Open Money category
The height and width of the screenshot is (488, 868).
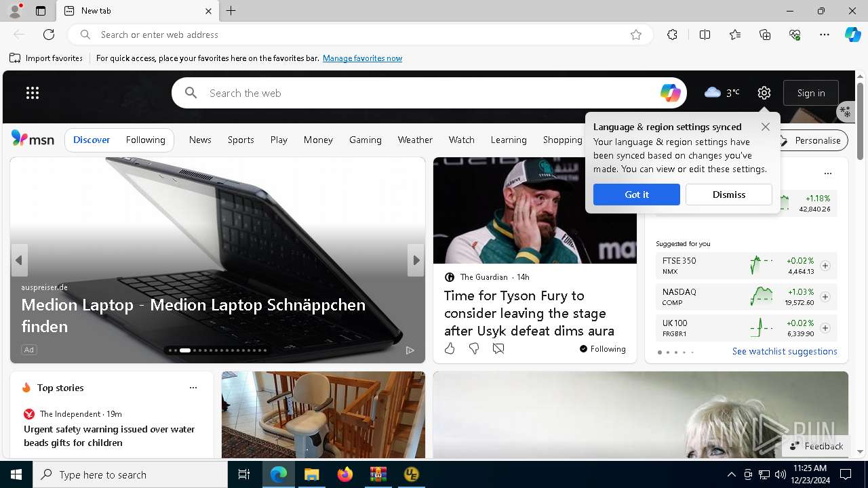(318, 140)
